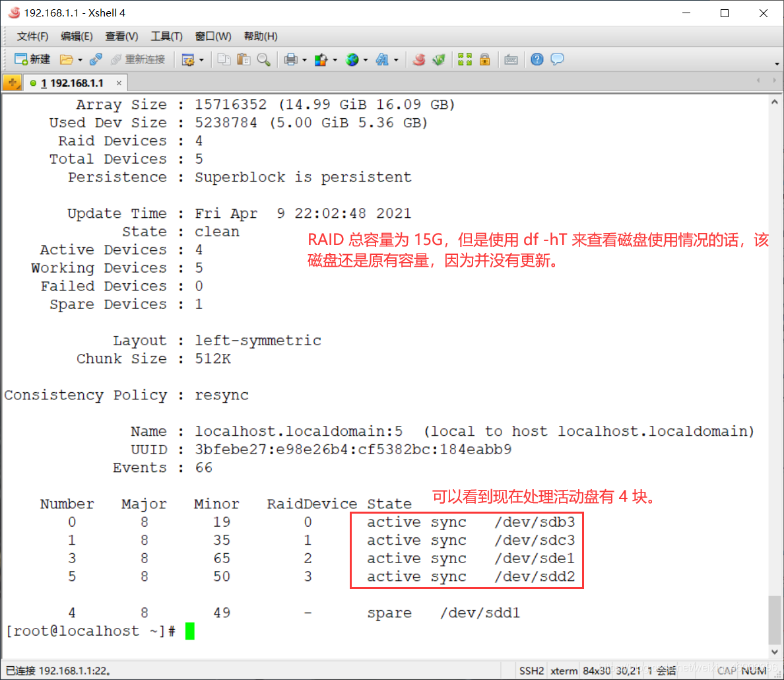Click the padlock lock-screen icon

(x=484, y=59)
